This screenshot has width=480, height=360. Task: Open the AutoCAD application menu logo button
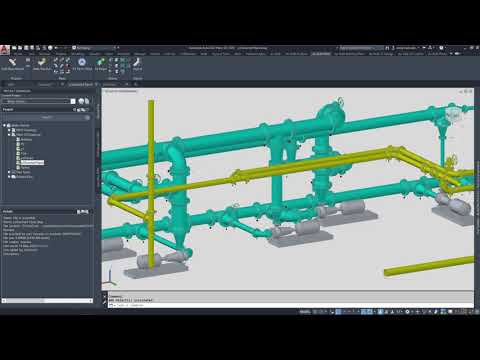pos(4,49)
